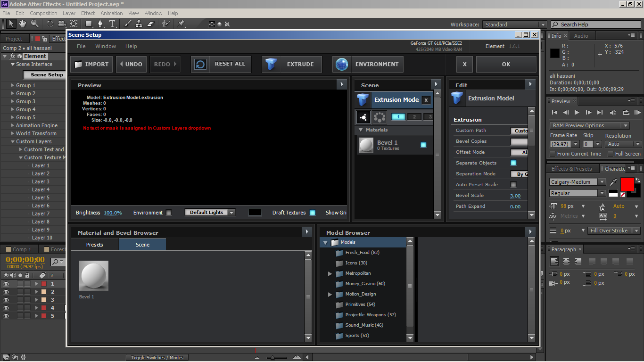644x362 pixels.
Task: Toggle Separate Objects checkbox
Action: [x=513, y=163]
